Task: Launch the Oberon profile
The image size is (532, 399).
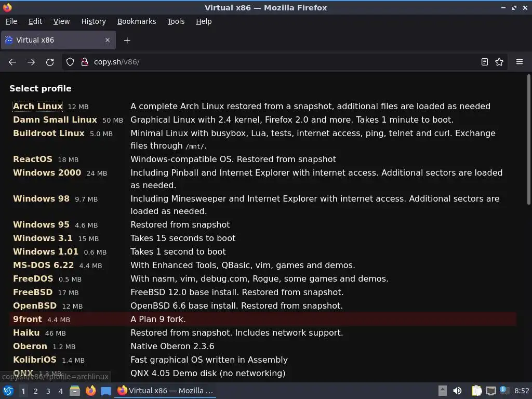Action: [x=30, y=347]
